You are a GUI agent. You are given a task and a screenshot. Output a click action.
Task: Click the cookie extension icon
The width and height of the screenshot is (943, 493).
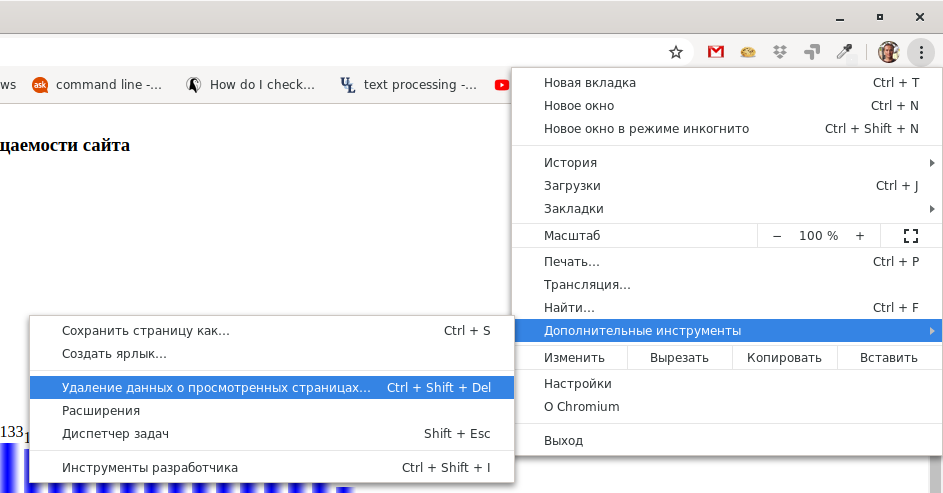[747, 52]
